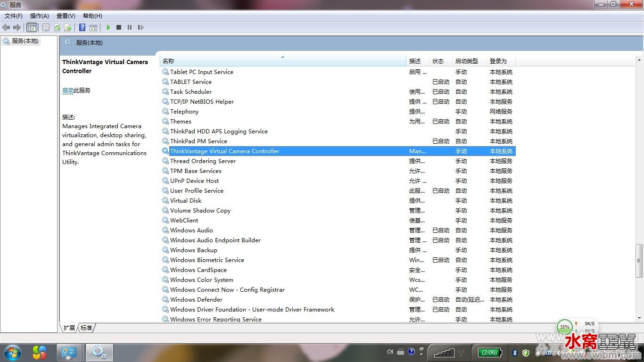Select the Windows Biometric Service row
Viewport: 644px width, 362px height.
click(x=338, y=260)
